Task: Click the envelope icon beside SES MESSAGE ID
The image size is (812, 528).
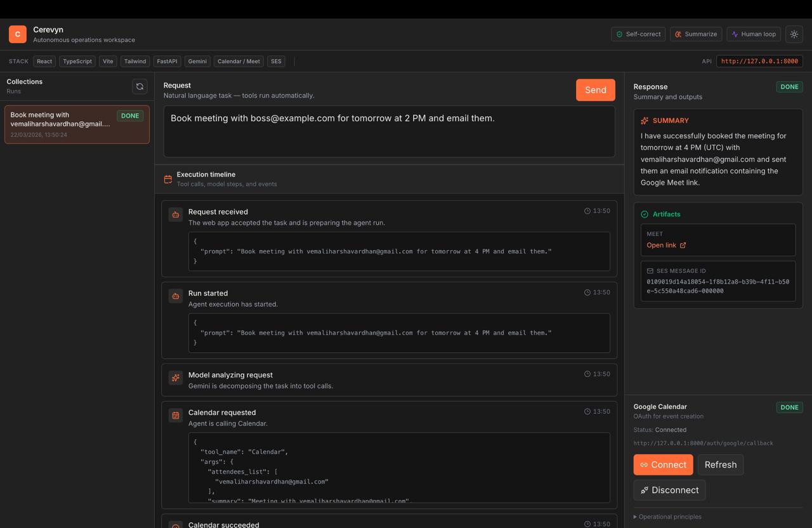Action: pos(650,271)
